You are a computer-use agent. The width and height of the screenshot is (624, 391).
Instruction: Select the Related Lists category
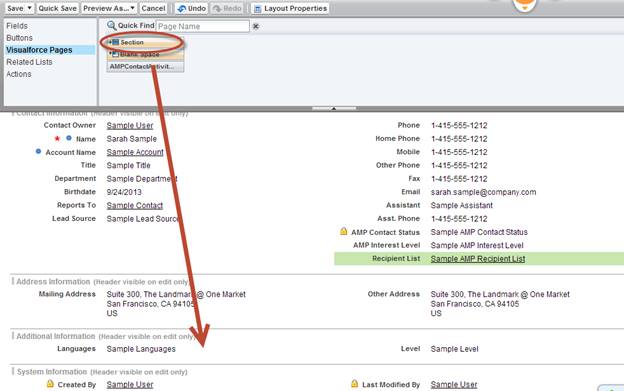(29, 62)
